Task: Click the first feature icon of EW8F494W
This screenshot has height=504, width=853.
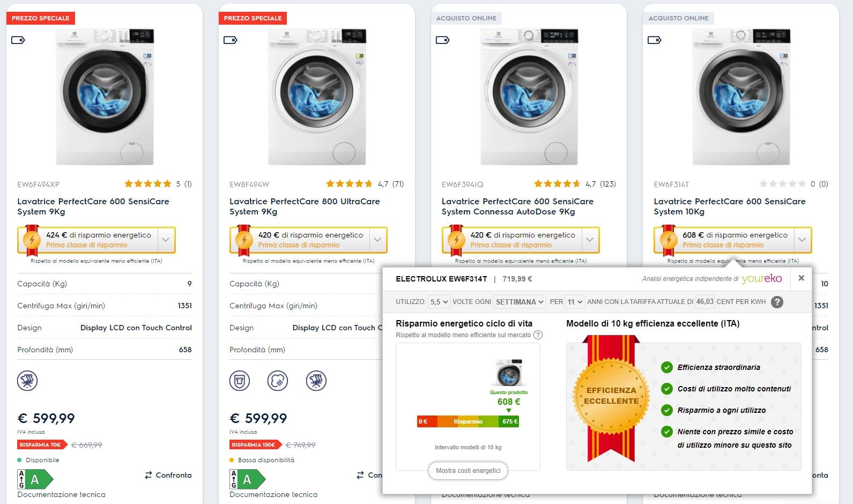Action: tap(240, 381)
